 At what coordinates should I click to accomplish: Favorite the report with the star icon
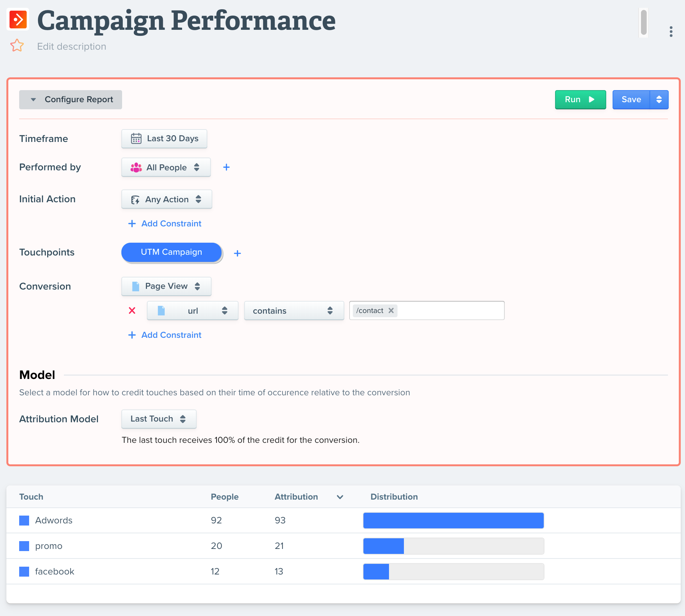tap(17, 46)
